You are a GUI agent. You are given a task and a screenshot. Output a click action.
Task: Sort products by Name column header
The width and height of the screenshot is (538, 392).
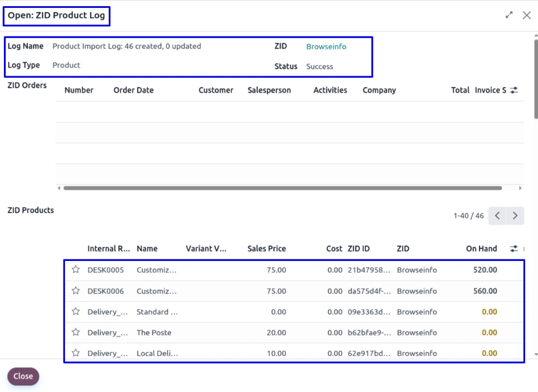[147, 249]
